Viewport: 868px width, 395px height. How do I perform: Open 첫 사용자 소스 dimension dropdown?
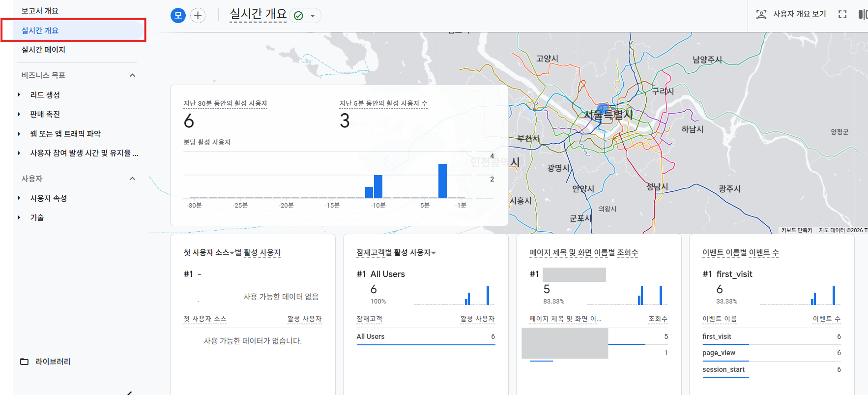(x=232, y=253)
